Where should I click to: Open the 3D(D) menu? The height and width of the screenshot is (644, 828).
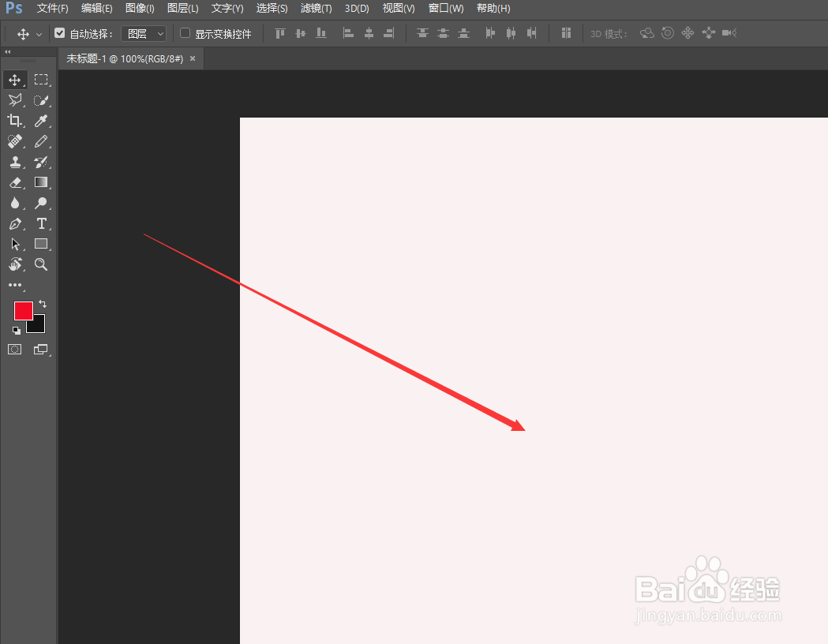[x=357, y=9]
